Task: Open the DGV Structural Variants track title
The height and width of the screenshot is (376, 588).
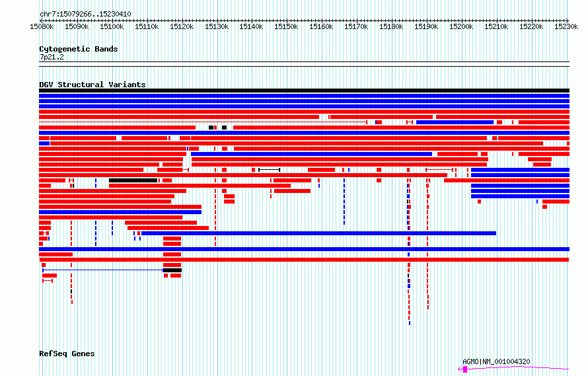Action: click(x=92, y=85)
